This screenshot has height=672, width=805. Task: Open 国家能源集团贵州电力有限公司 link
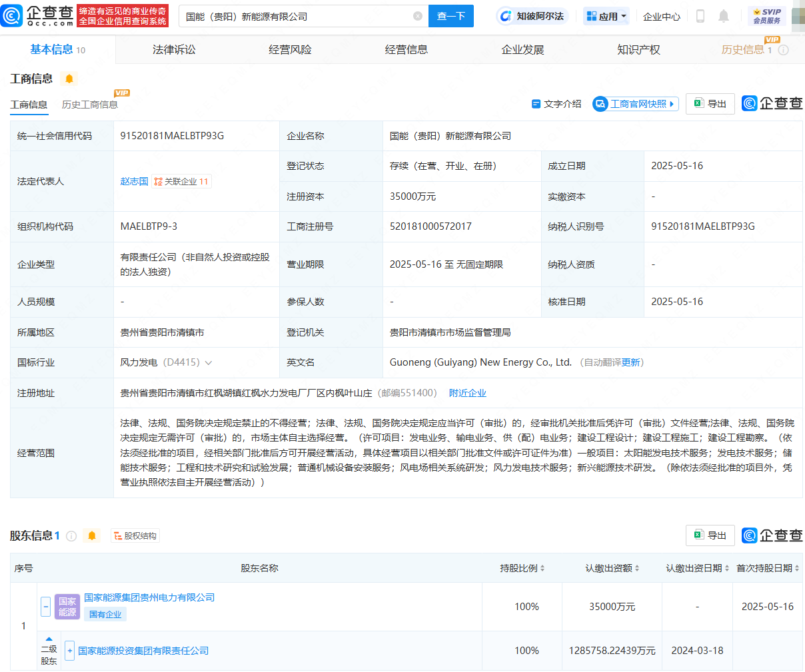pos(149,597)
